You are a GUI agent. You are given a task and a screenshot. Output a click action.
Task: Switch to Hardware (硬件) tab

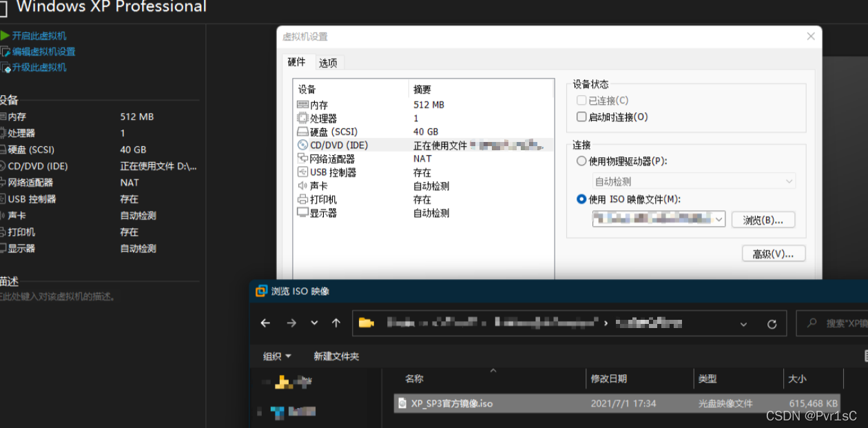(296, 62)
